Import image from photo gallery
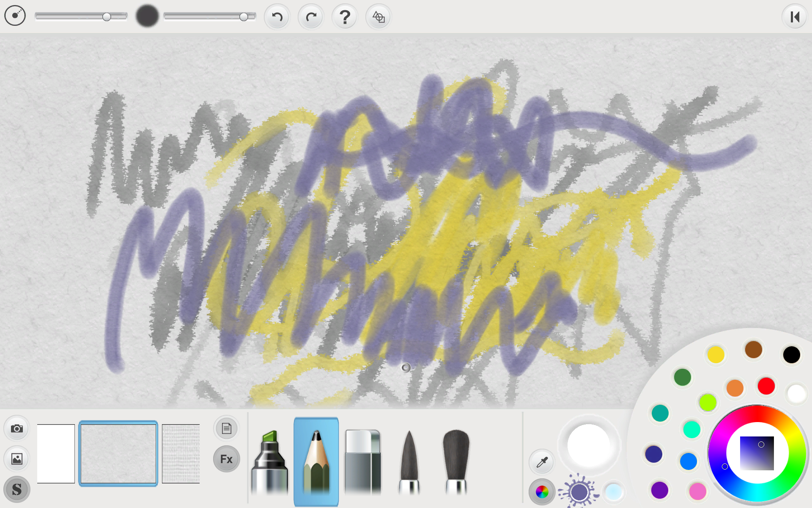The height and width of the screenshot is (508, 812). (17, 459)
